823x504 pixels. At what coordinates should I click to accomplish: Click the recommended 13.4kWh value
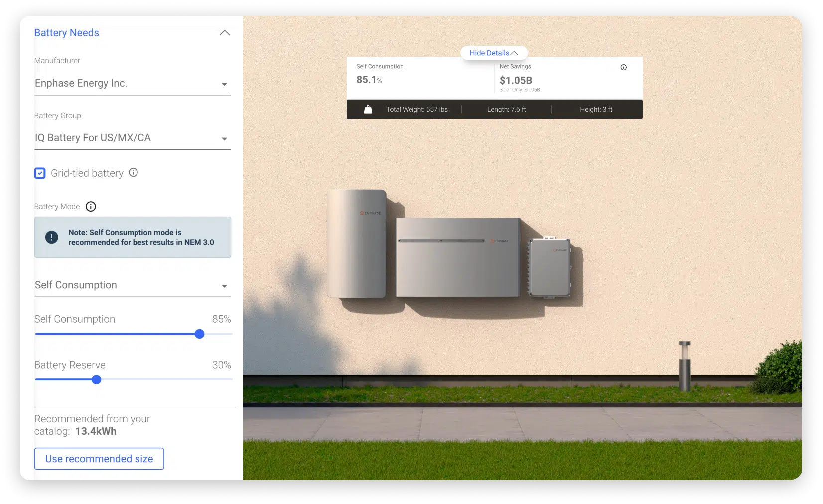(x=96, y=431)
